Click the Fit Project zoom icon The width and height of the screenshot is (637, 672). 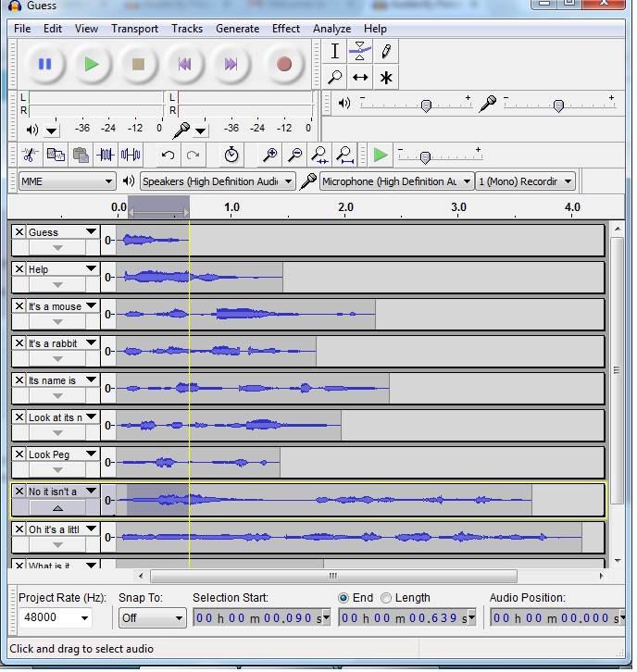(x=344, y=155)
